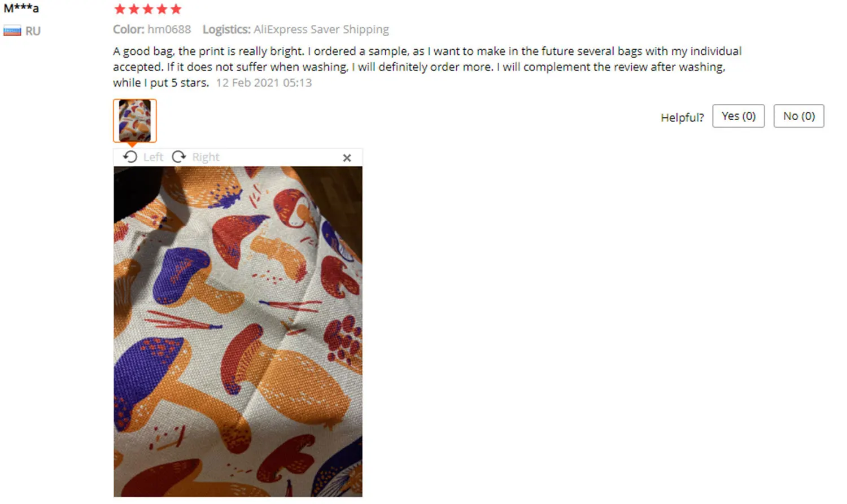Image resolution: width=847 pixels, height=504 pixels.
Task: Click the review date 12 Feb 2021
Action: pos(264,82)
